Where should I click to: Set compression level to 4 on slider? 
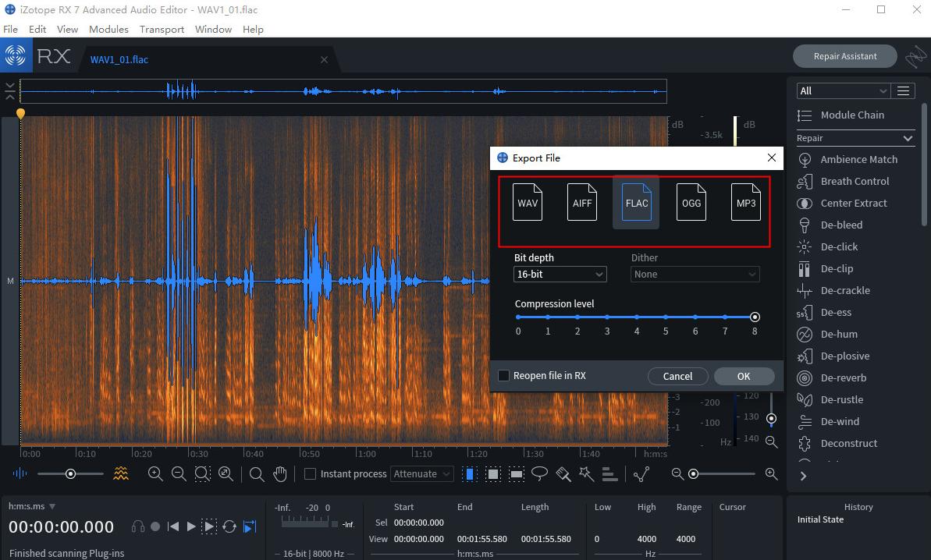(637, 317)
